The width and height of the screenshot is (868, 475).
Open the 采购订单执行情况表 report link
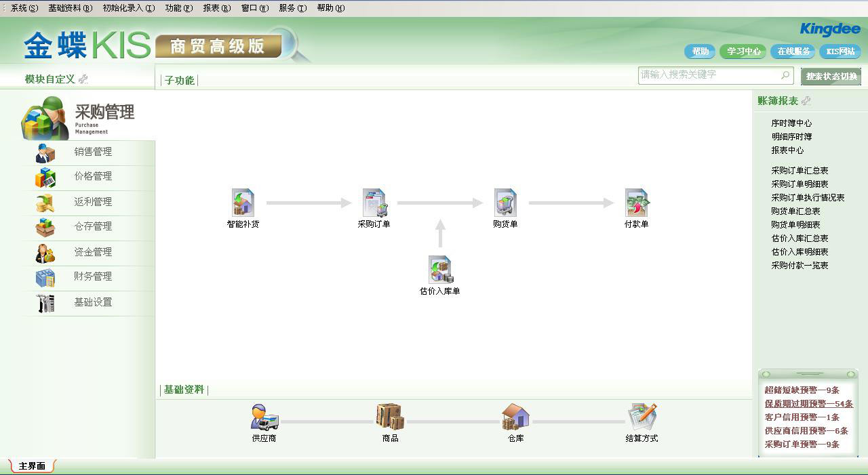(808, 198)
